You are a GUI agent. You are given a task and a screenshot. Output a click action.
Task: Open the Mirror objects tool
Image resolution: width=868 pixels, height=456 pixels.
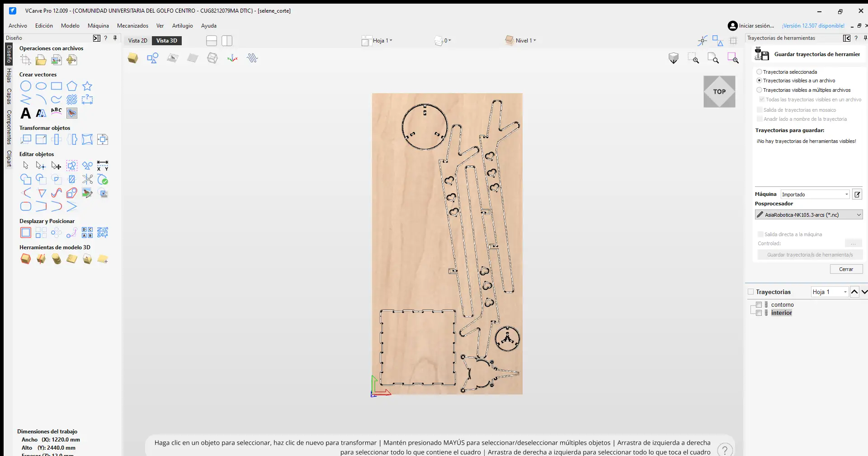tap(72, 139)
